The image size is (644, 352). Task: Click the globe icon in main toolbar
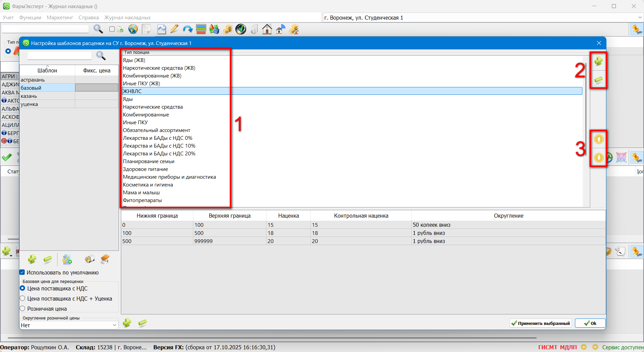click(133, 29)
